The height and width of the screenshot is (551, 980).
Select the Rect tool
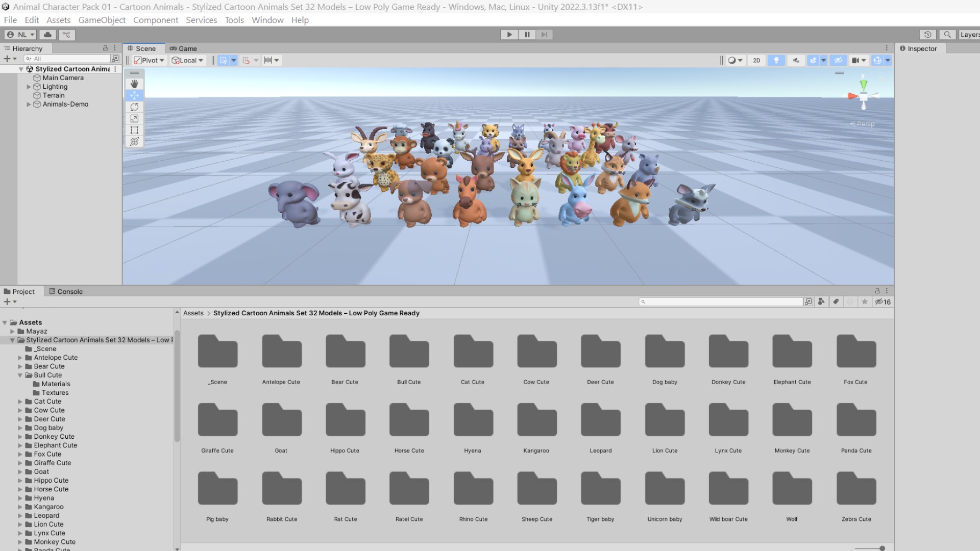click(134, 130)
